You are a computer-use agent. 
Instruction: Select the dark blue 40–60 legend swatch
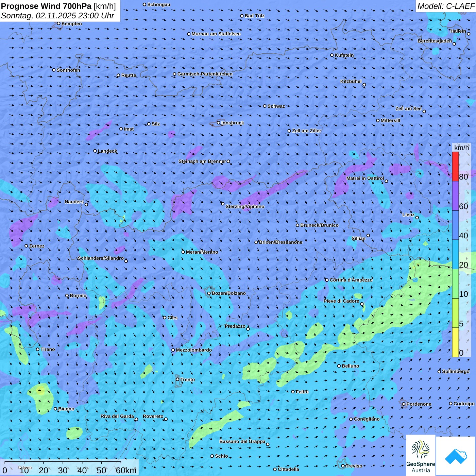455,225
